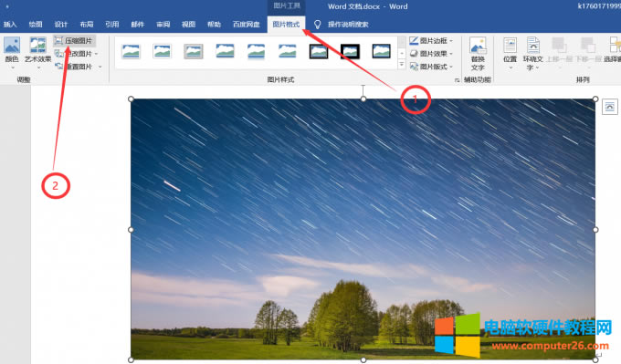Apply the first black-framed picture style thumbnail

pyautogui.click(x=319, y=51)
